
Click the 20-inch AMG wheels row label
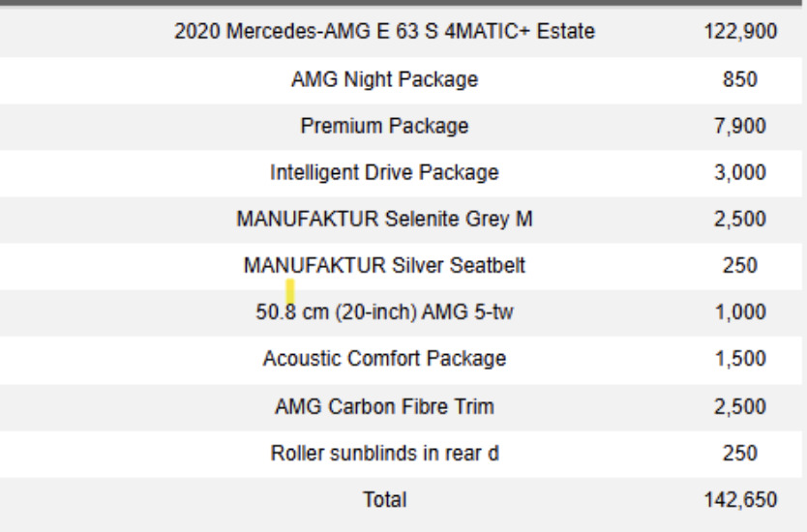pyautogui.click(x=384, y=312)
